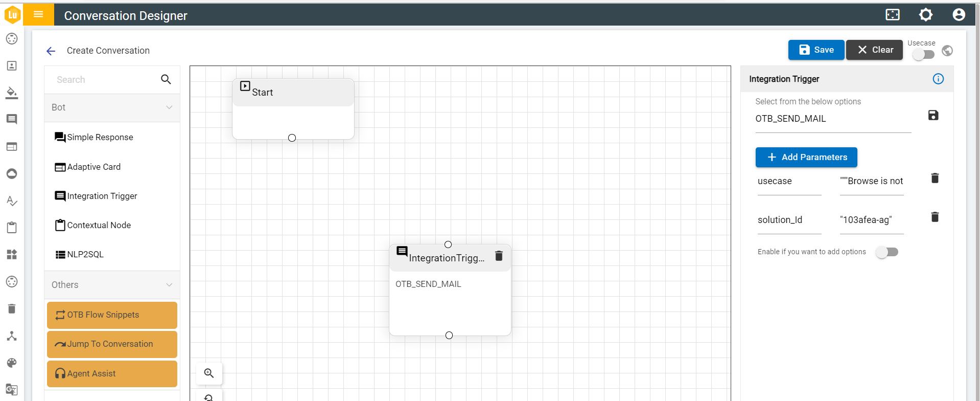
Task: Click trash icon on IntegrationTrigger node
Action: click(499, 256)
